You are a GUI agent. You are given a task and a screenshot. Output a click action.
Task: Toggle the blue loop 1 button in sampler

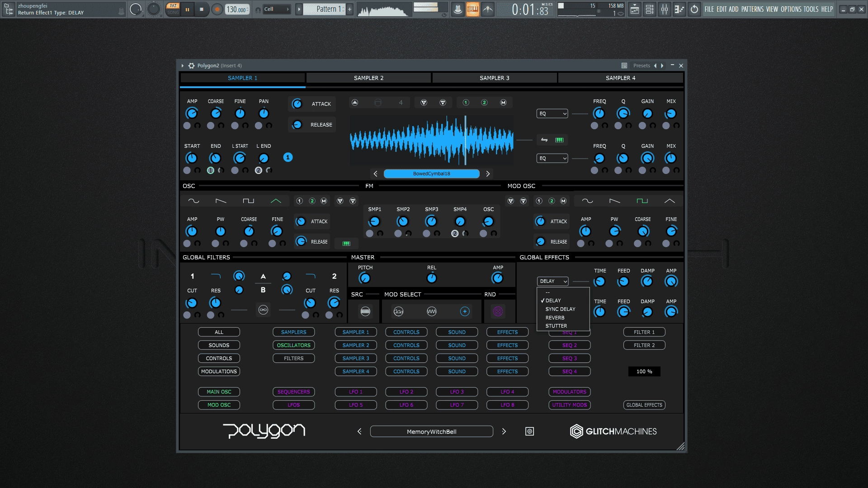click(x=288, y=157)
